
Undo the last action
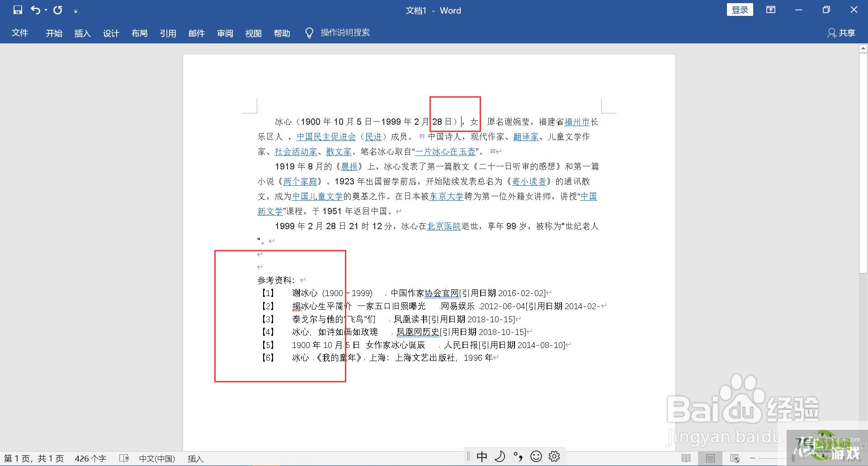(35, 10)
